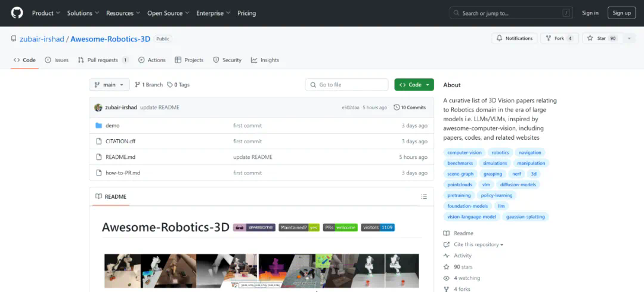Open the README outline list icon

click(424, 196)
